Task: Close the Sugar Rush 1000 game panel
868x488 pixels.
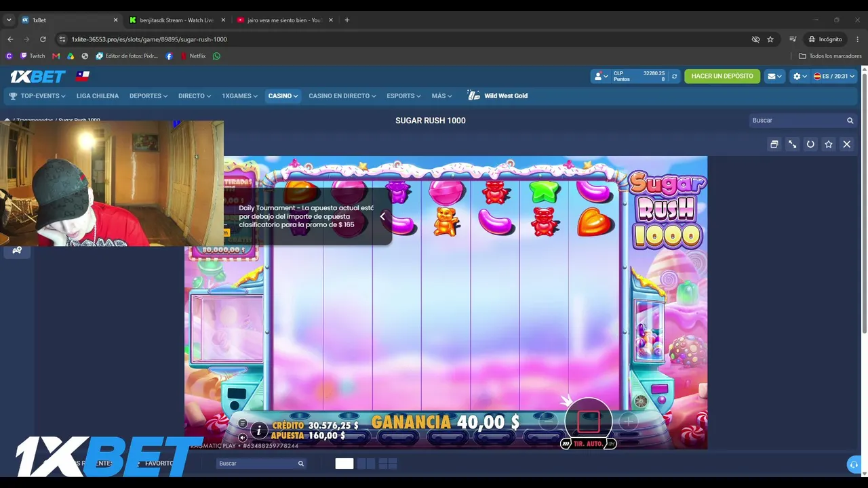Action: coord(847,144)
